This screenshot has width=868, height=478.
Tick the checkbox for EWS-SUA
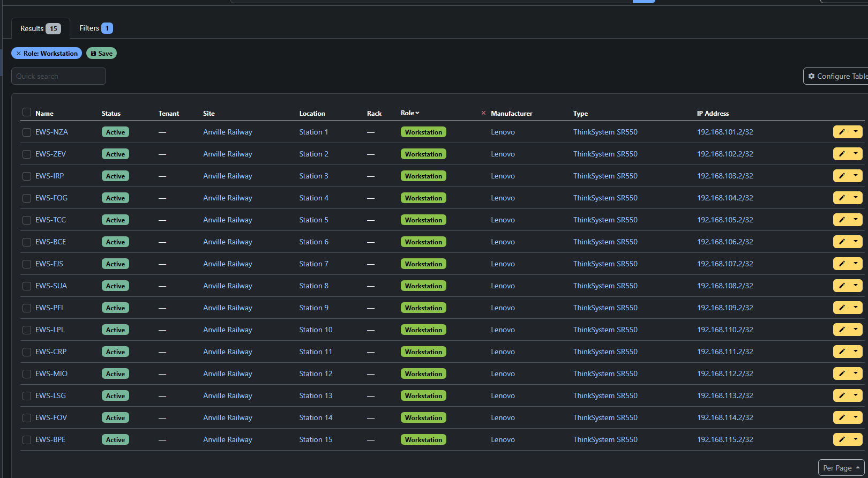pyautogui.click(x=27, y=286)
